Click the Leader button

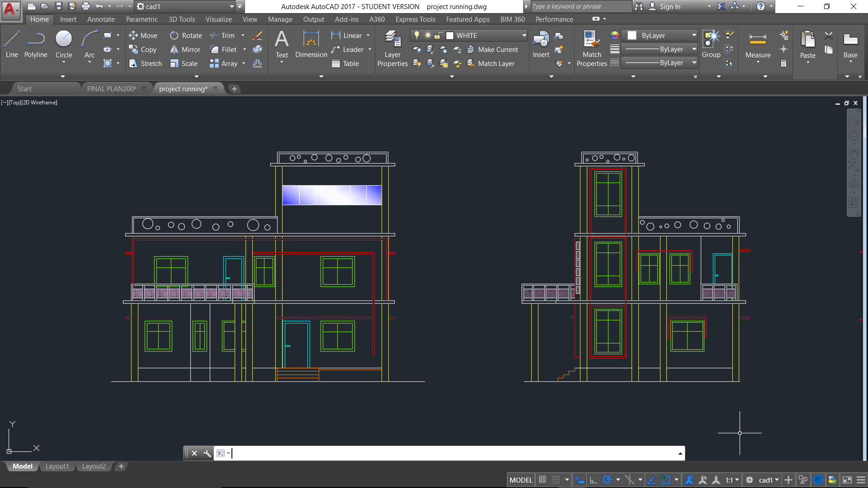point(347,49)
